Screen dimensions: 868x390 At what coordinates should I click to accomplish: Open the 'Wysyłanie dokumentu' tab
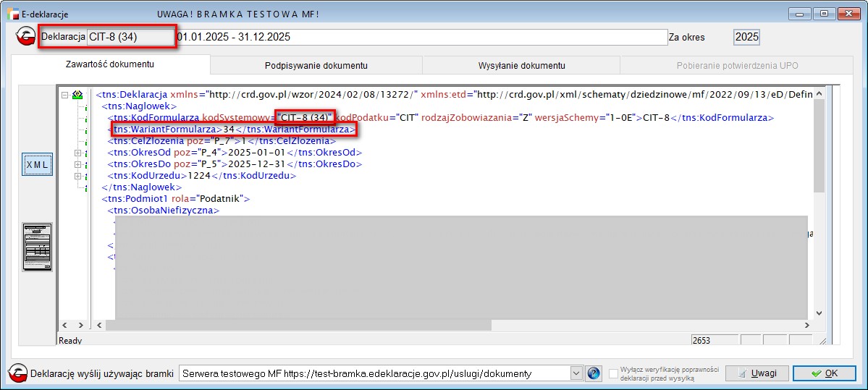521,66
